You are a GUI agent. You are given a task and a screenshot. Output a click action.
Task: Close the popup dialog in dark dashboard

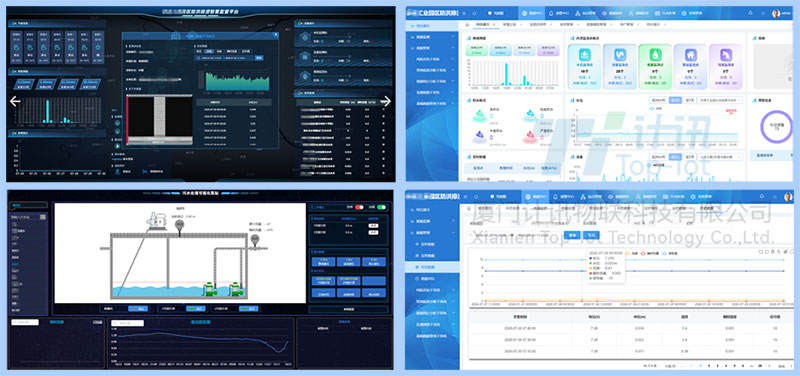(x=276, y=35)
